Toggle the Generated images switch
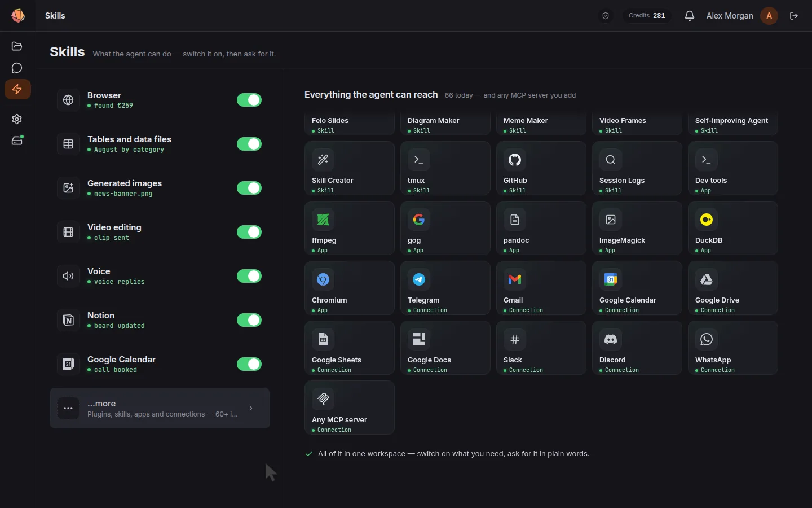 pyautogui.click(x=249, y=188)
